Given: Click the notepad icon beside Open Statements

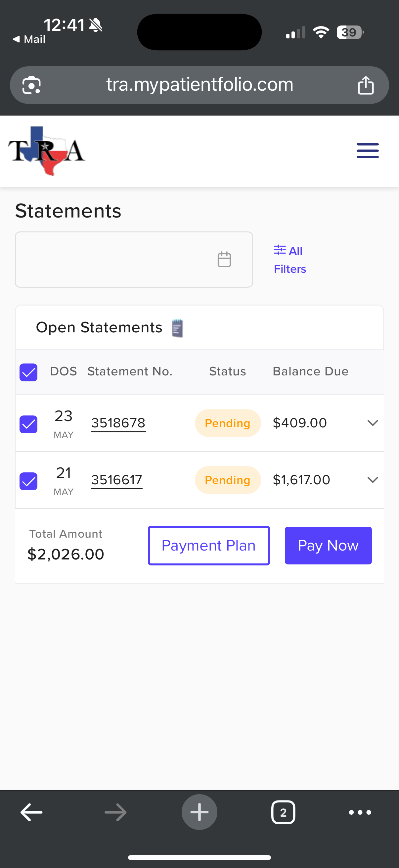Looking at the screenshot, I should point(177,328).
